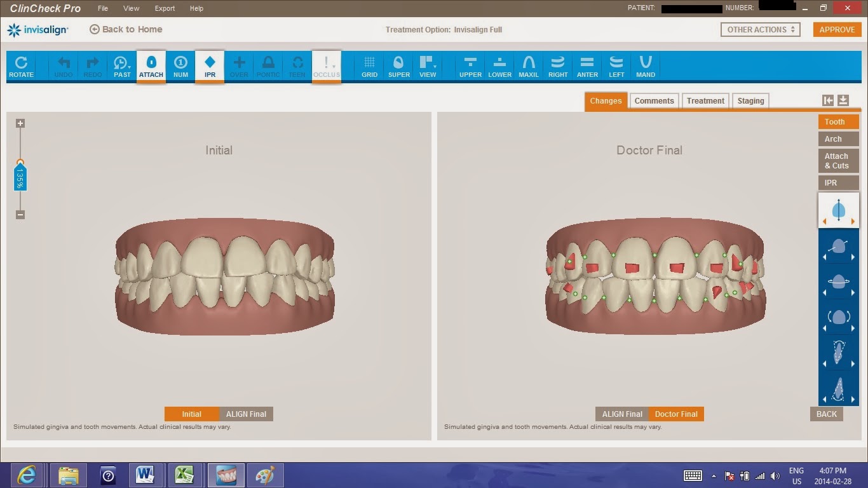Open the Export menu
This screenshot has height=488, width=868.
pyautogui.click(x=165, y=8)
